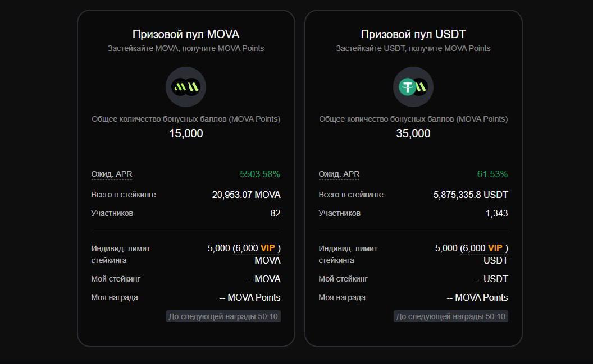Click USDT pool next reward countdown badge
The image size is (593, 364).
click(451, 316)
